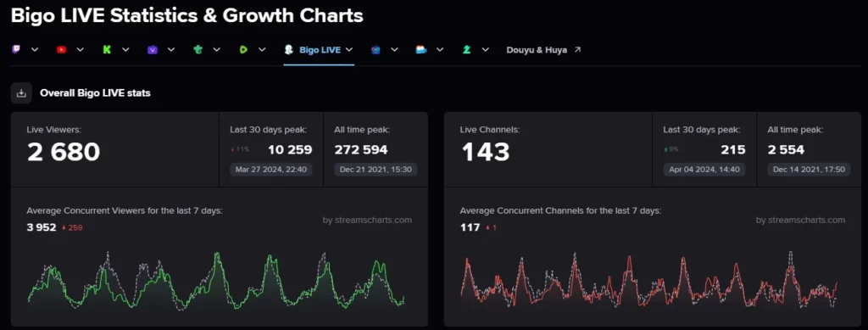Open the green Rumble play-shaped platform icon
The height and width of the screenshot is (330, 868).
click(x=243, y=49)
